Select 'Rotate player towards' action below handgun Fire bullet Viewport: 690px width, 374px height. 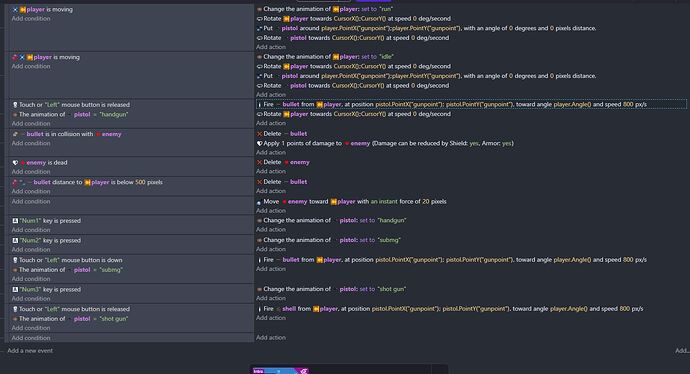pyautogui.click(x=354, y=114)
